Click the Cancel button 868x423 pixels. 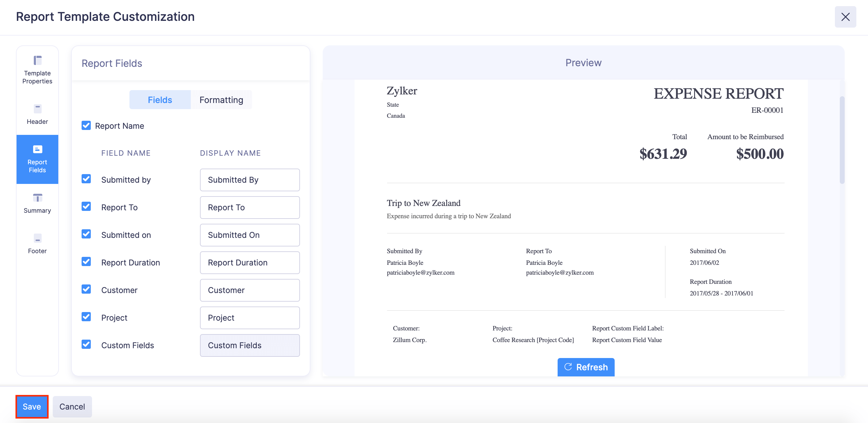72,406
